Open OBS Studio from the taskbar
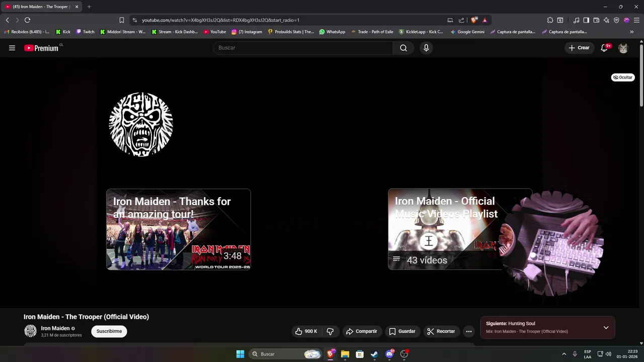The image size is (644, 362). 404,354
